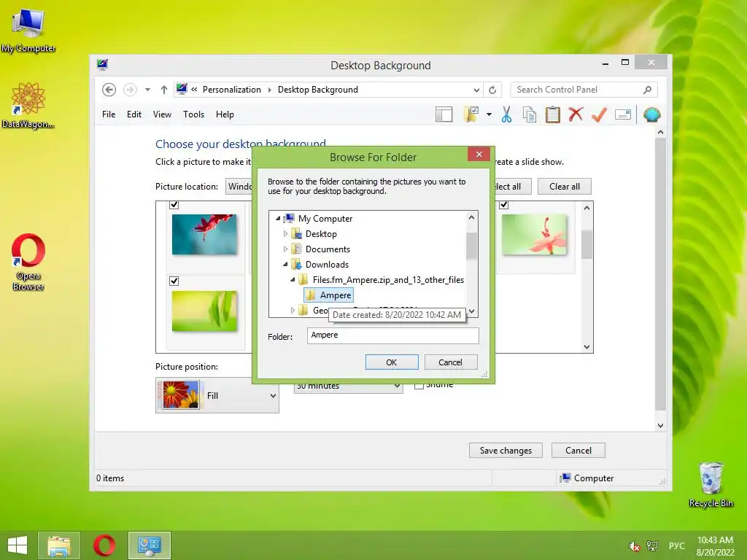The height and width of the screenshot is (560, 747).
Task: Open Recycle Bin desktop icon
Action: tap(711, 484)
